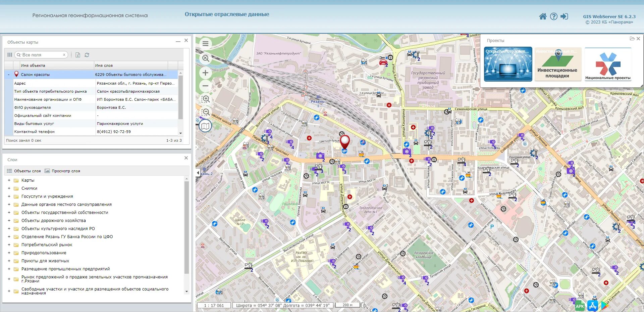Screen dimensions: 644x312
Task: Click ФИО руководителя value Боронтова Е.С.
Action: click(111, 107)
